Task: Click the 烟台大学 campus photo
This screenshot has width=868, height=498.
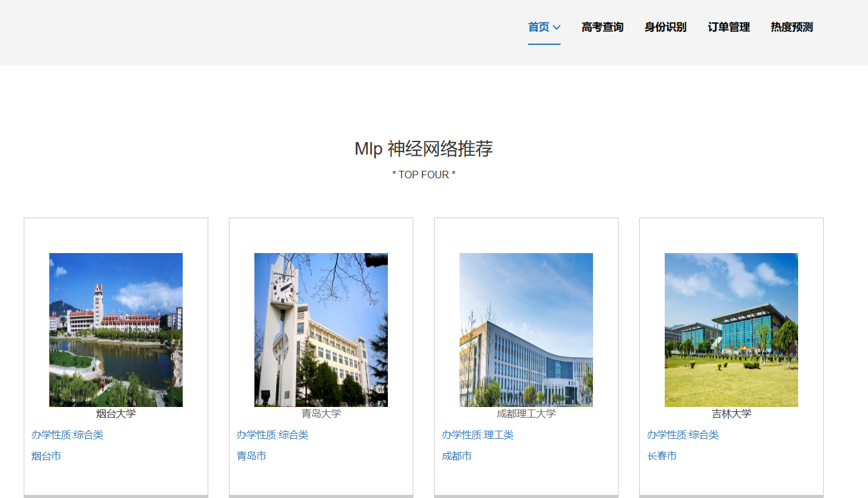Action: (116, 330)
